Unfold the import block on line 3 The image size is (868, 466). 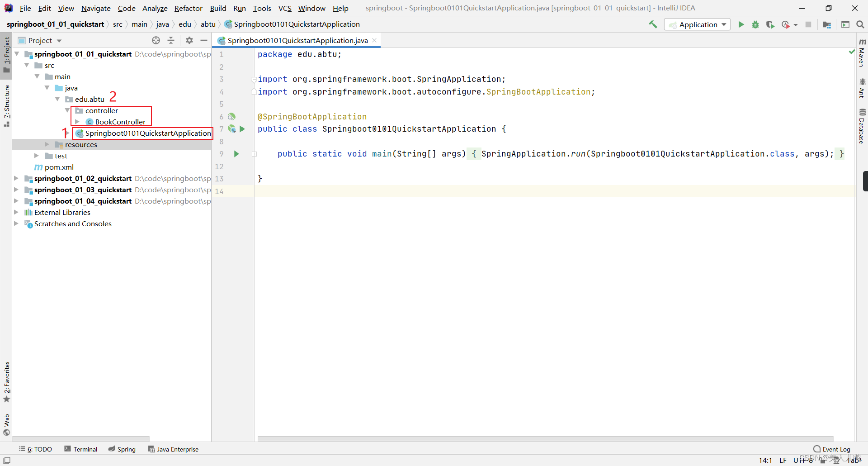click(254, 79)
